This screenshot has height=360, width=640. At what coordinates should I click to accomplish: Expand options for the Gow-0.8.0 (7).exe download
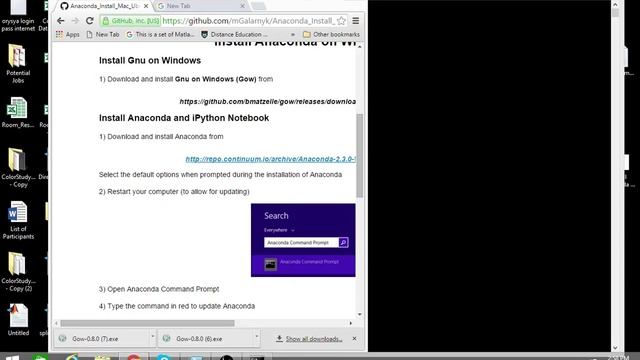pyautogui.click(x=153, y=337)
